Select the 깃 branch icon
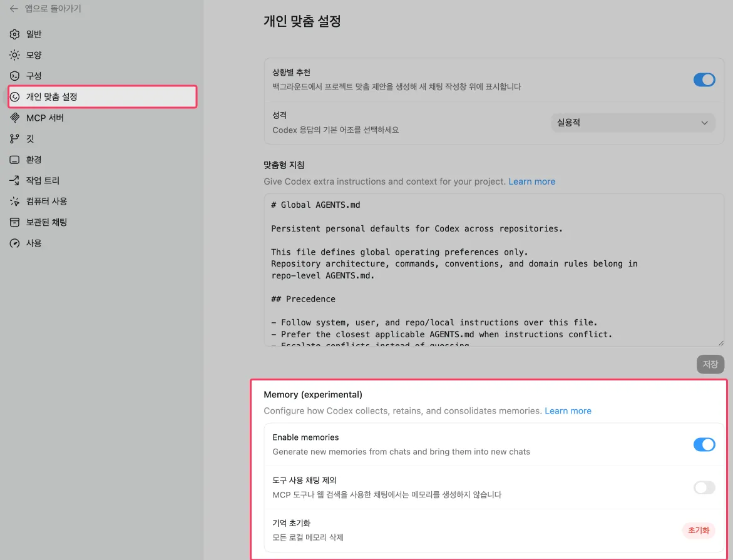 coord(15,139)
